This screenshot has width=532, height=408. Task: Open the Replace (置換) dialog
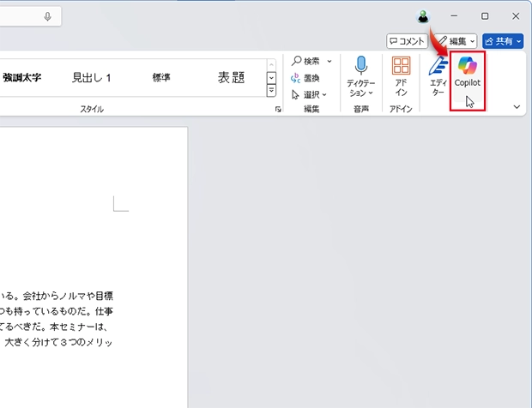pyautogui.click(x=305, y=78)
